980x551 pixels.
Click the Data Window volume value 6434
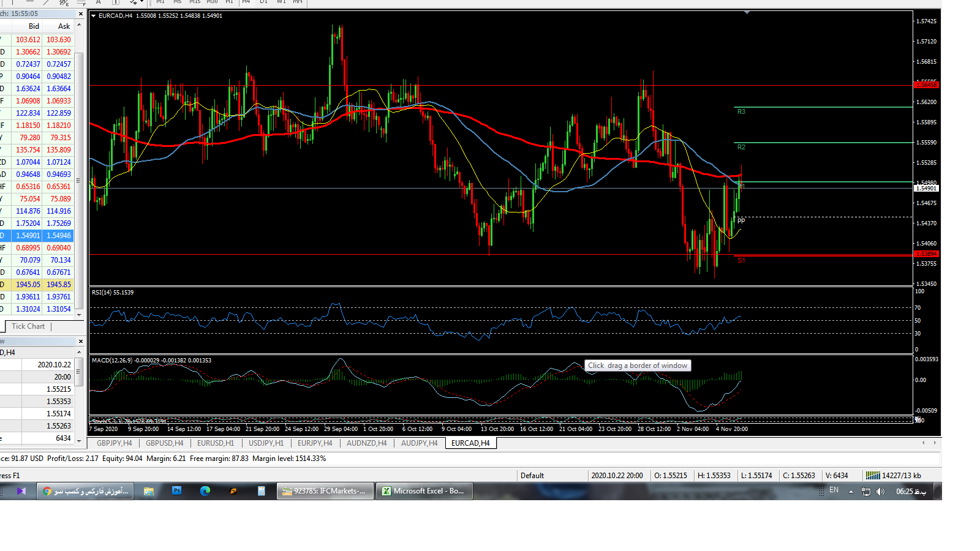click(63, 438)
